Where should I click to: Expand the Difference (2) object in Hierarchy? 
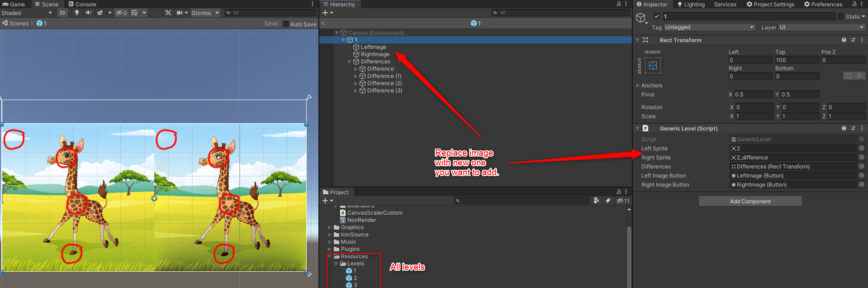click(356, 83)
